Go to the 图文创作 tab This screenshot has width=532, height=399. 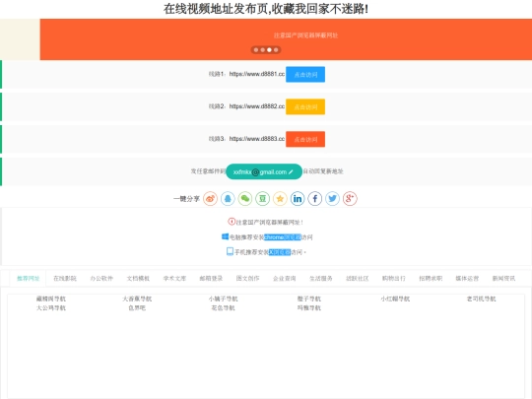tap(247, 279)
